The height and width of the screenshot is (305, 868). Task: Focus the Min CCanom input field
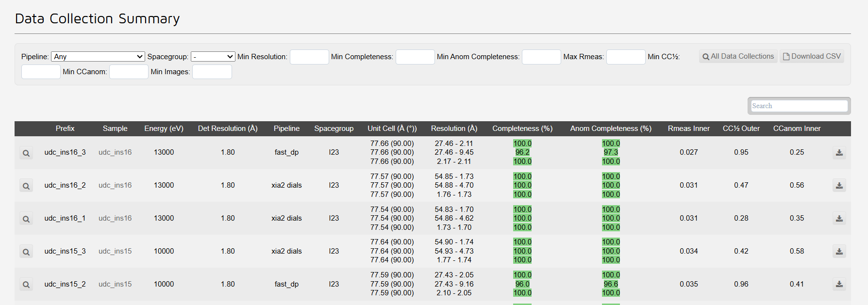point(129,72)
